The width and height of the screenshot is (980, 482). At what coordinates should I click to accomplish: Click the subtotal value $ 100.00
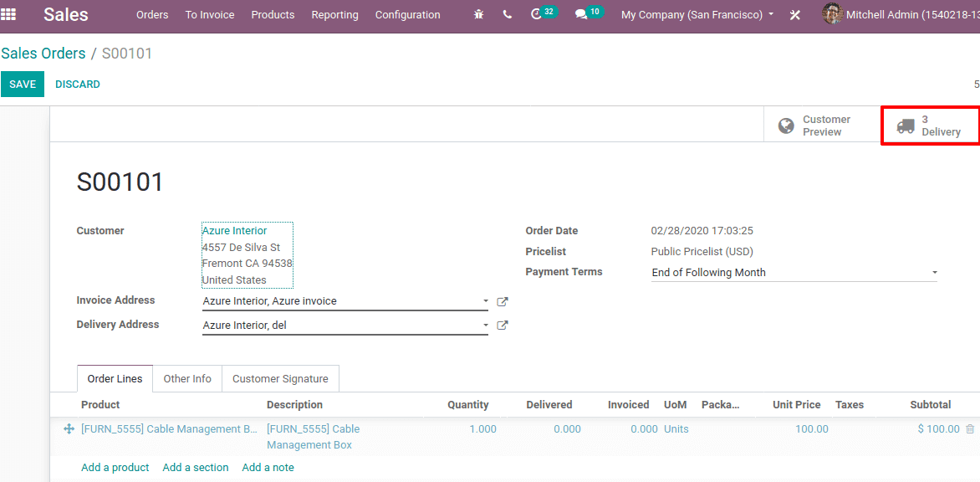[x=939, y=428]
